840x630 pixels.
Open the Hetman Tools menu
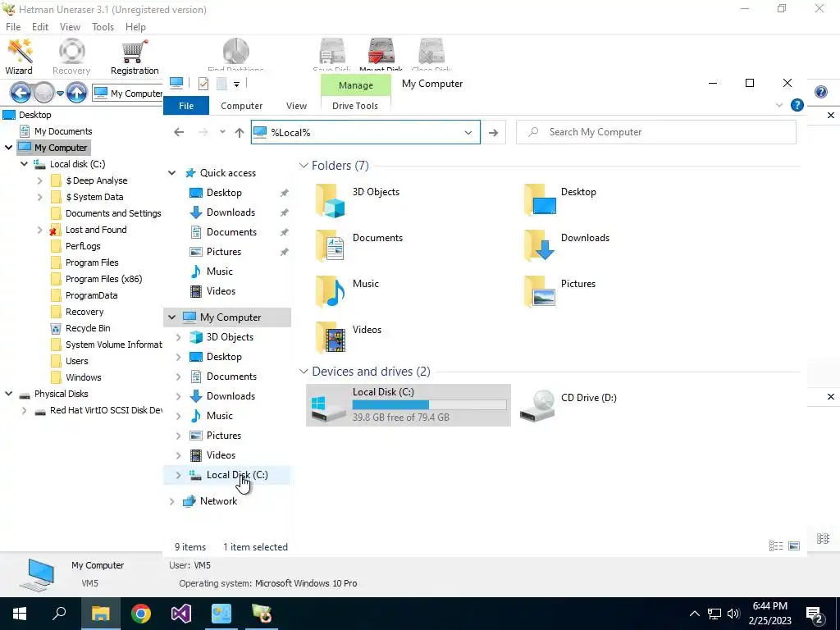coord(103,27)
